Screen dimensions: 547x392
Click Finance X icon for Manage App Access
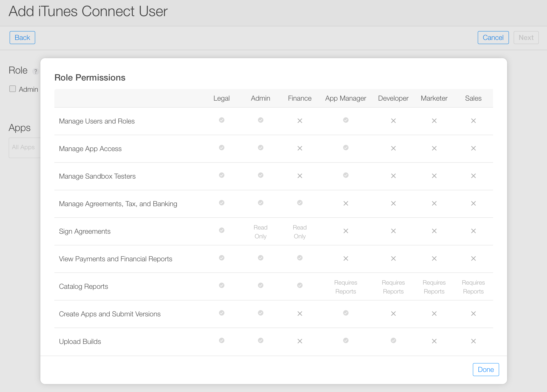(300, 148)
